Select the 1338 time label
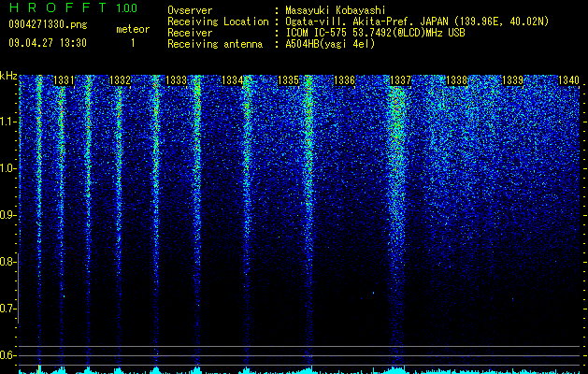 tap(457, 80)
